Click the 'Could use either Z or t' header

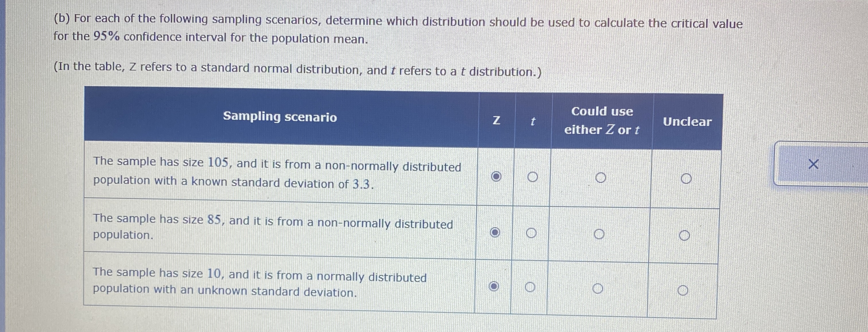[x=602, y=121]
